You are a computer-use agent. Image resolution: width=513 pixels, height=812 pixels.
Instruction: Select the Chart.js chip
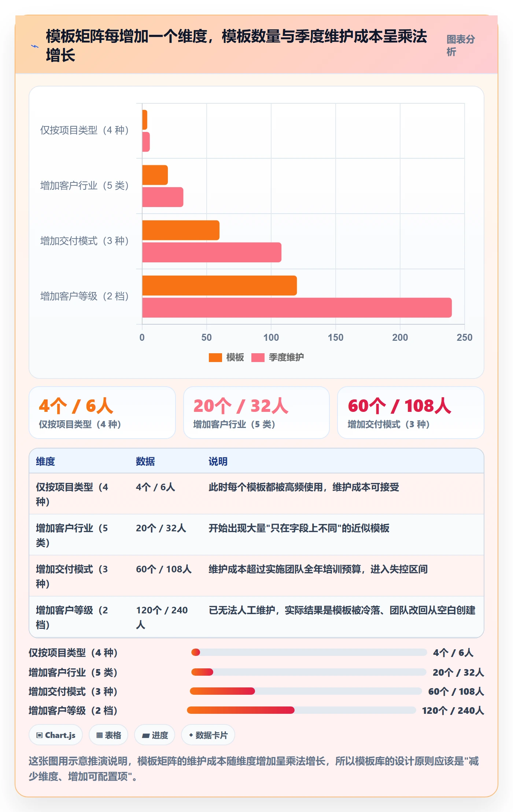tap(56, 735)
